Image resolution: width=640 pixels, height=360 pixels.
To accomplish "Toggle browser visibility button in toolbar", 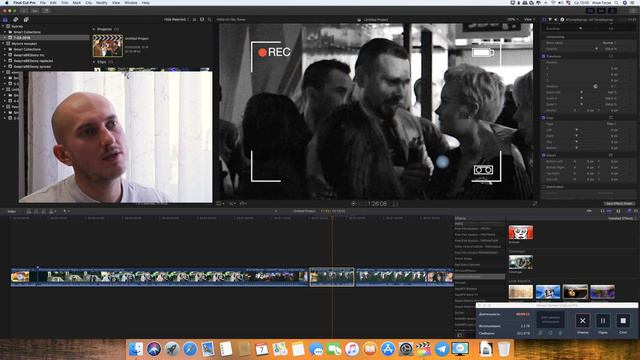I will (x=590, y=11).
